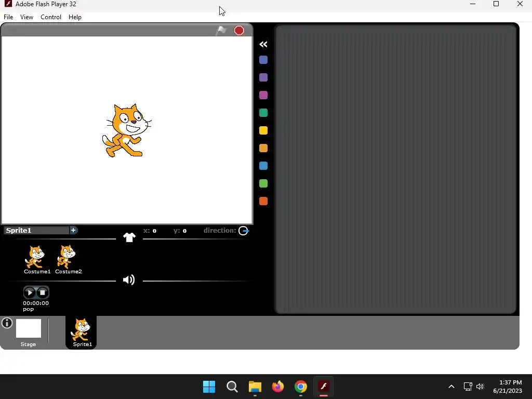The width and height of the screenshot is (532, 399).
Task: Select the bright green Operators category square
Action: pyautogui.click(x=263, y=183)
